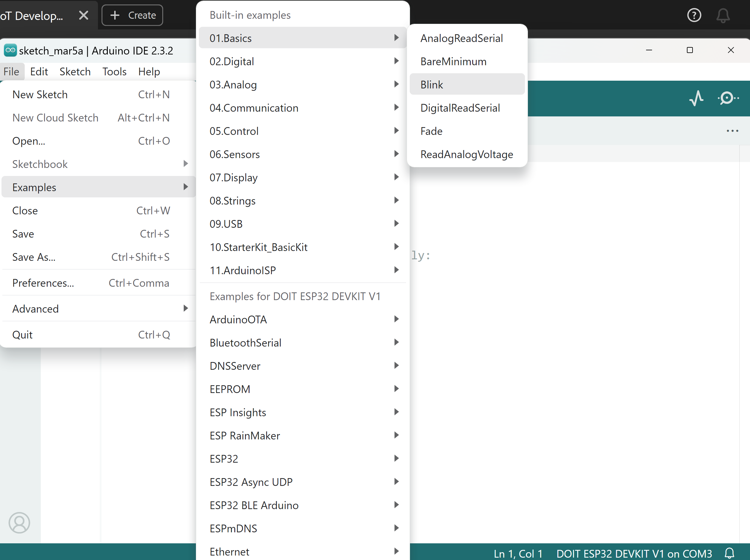Expand the 07.Display submenu
The height and width of the screenshot is (560, 750).
coord(303,177)
